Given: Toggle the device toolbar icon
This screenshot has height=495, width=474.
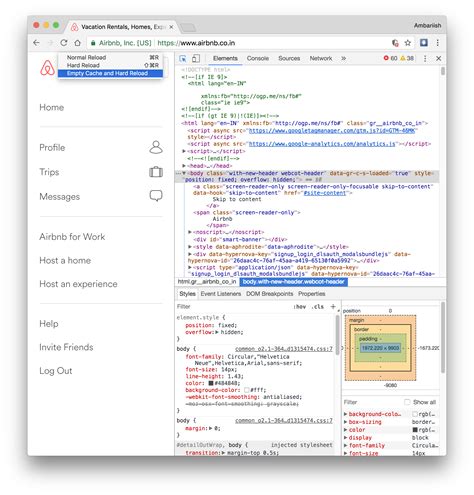Looking at the screenshot, I should (196, 59).
